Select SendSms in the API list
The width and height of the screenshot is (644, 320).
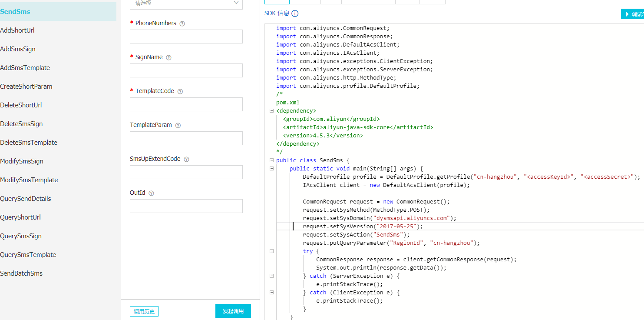(58, 12)
